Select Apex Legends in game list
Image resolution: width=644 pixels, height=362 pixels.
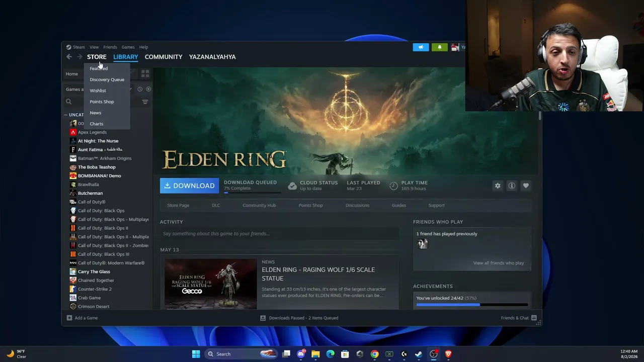pyautogui.click(x=92, y=132)
